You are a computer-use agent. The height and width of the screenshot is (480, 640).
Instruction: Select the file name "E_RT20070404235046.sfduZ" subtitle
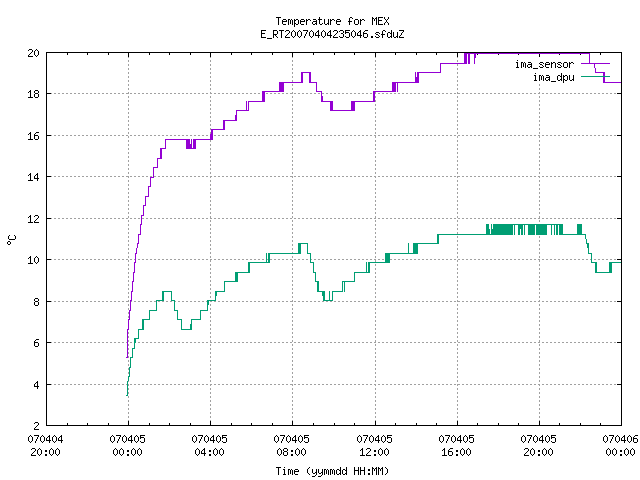[332, 34]
